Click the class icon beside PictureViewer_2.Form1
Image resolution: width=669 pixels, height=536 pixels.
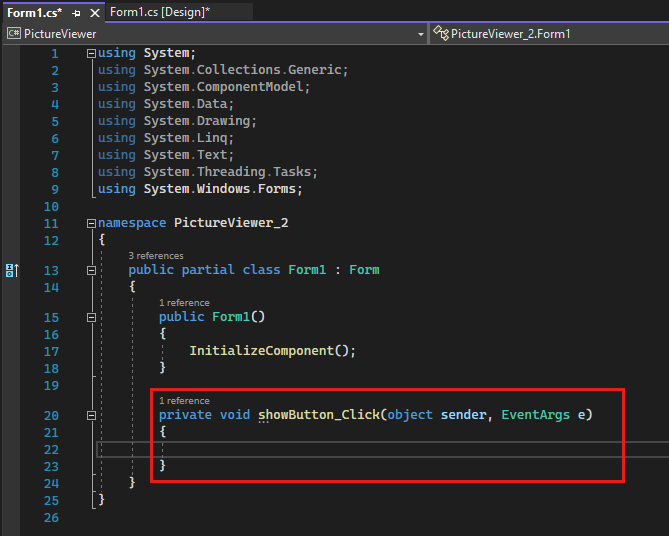pyautogui.click(x=440, y=34)
